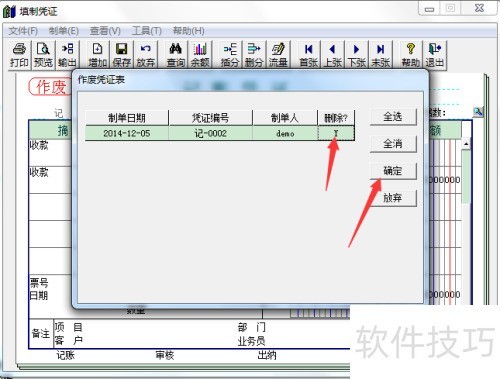Jump to 下张 next voucher

[x=356, y=55]
